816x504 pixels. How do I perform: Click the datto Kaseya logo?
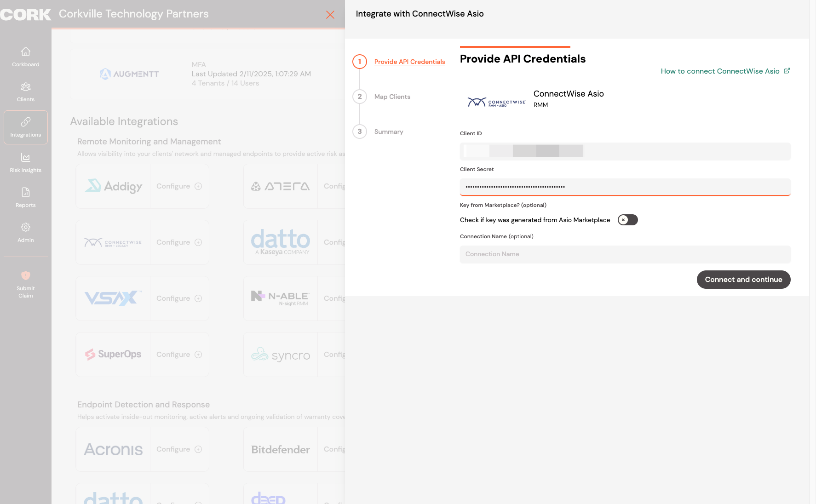click(x=281, y=242)
